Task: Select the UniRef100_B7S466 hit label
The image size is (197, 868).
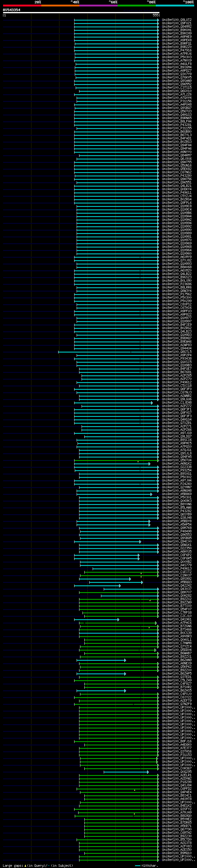Action: point(177,629)
